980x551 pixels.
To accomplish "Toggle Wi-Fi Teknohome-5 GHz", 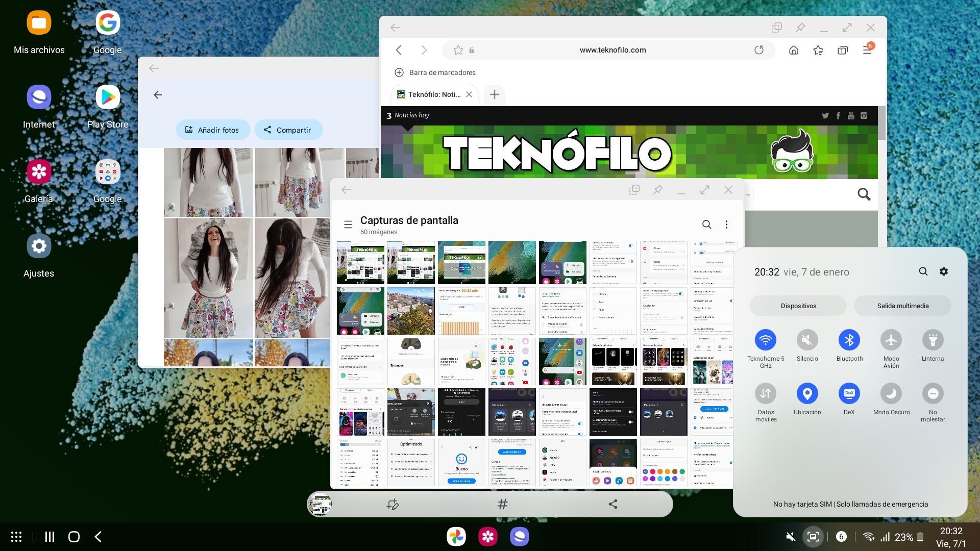I will (x=766, y=340).
